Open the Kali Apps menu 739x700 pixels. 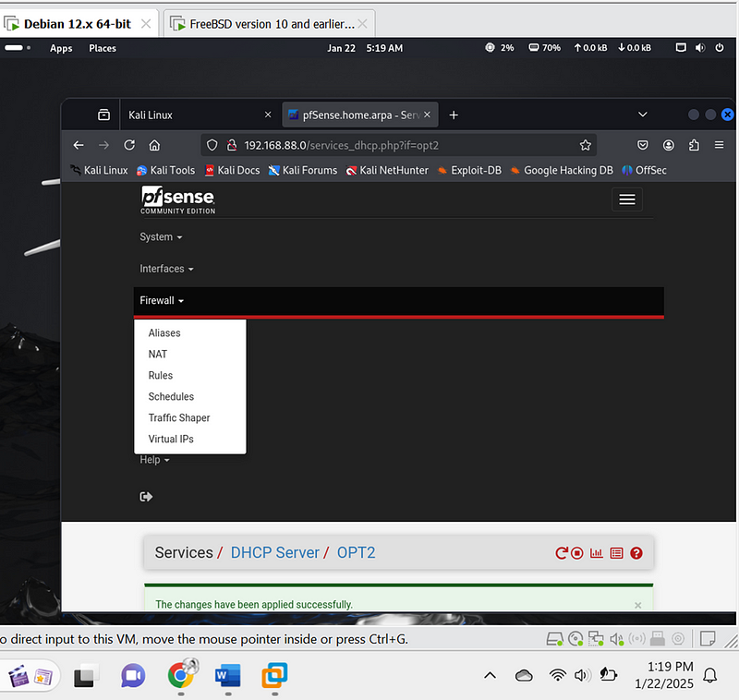click(61, 48)
